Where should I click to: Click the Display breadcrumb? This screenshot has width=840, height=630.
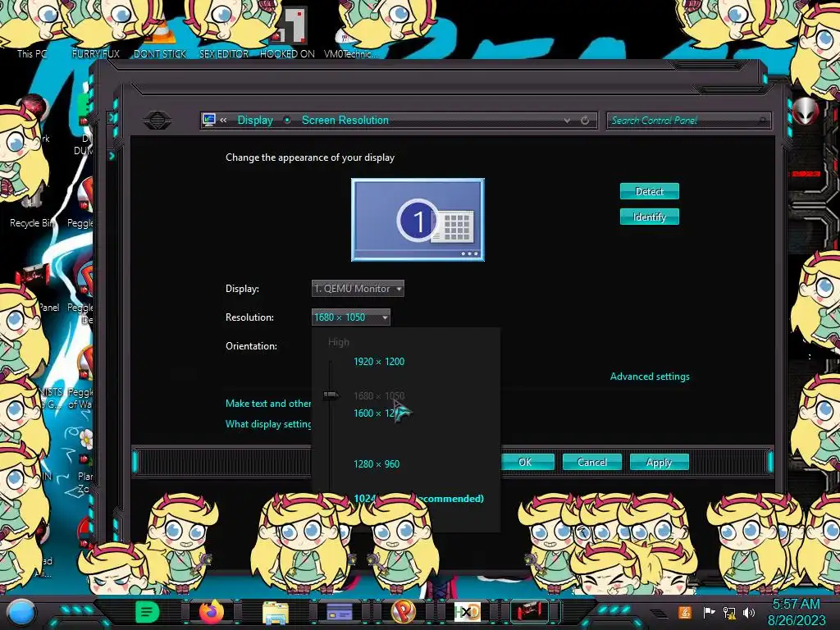click(255, 120)
